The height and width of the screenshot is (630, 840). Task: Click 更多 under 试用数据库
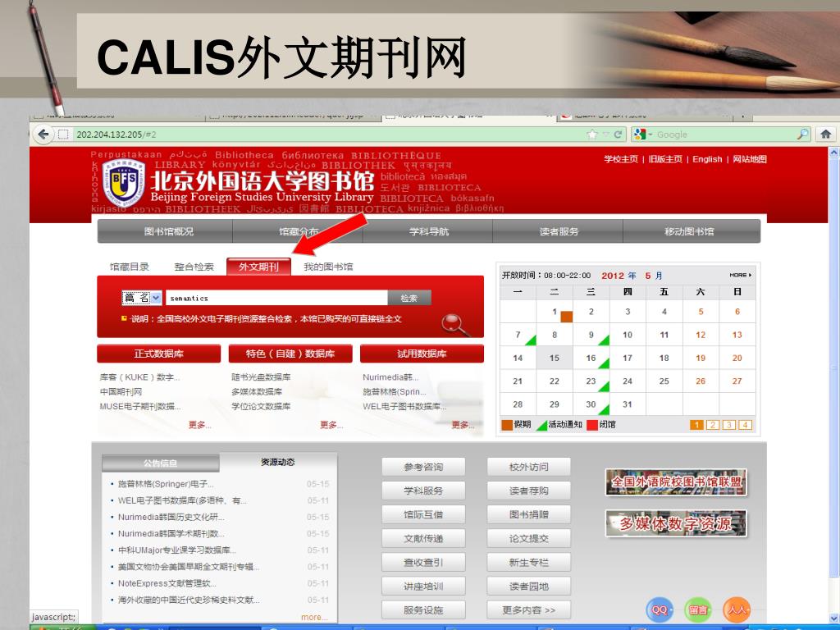coord(463,425)
